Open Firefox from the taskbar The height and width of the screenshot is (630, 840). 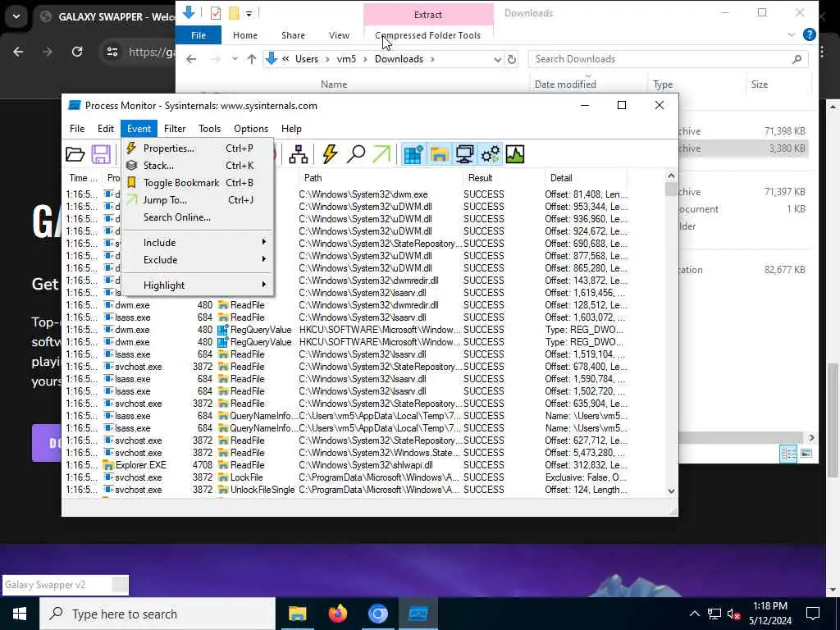(x=337, y=614)
